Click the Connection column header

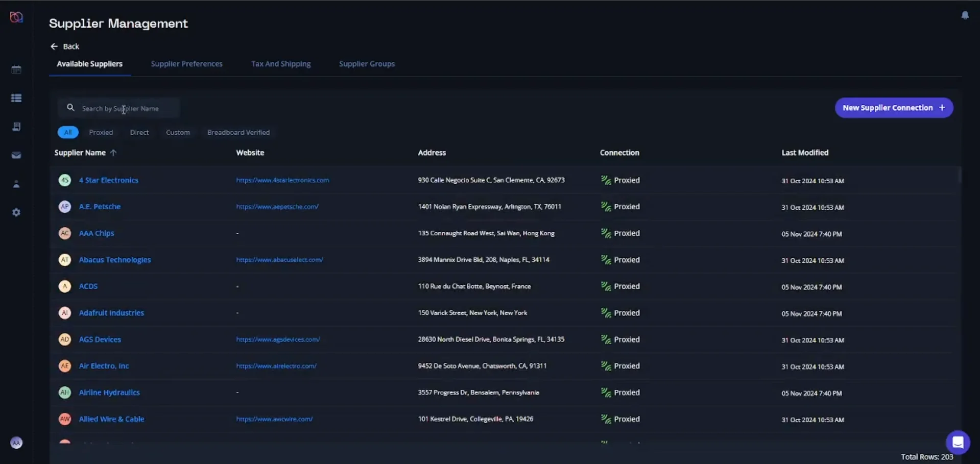point(619,153)
